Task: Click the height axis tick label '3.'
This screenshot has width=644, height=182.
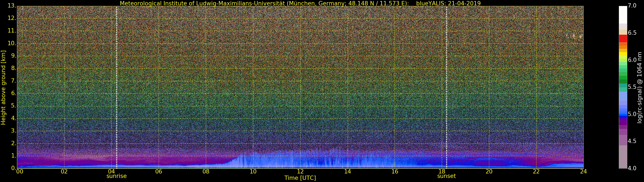Action: pyautogui.click(x=14, y=131)
